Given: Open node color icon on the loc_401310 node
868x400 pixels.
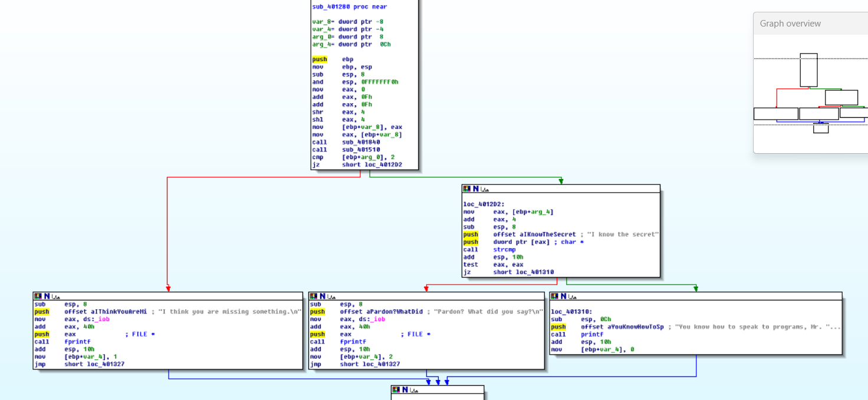Looking at the screenshot, I should tap(554, 296).
